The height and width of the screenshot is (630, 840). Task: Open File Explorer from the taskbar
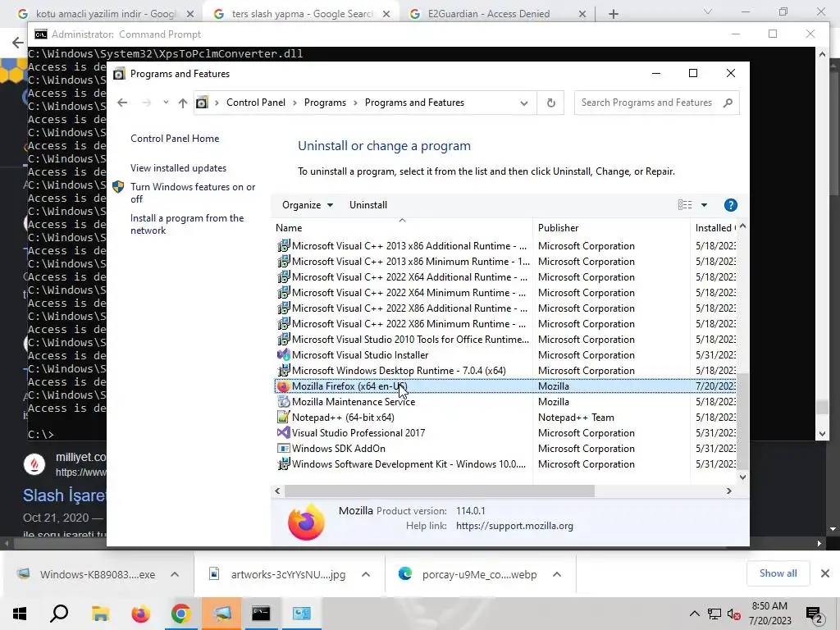point(100,614)
